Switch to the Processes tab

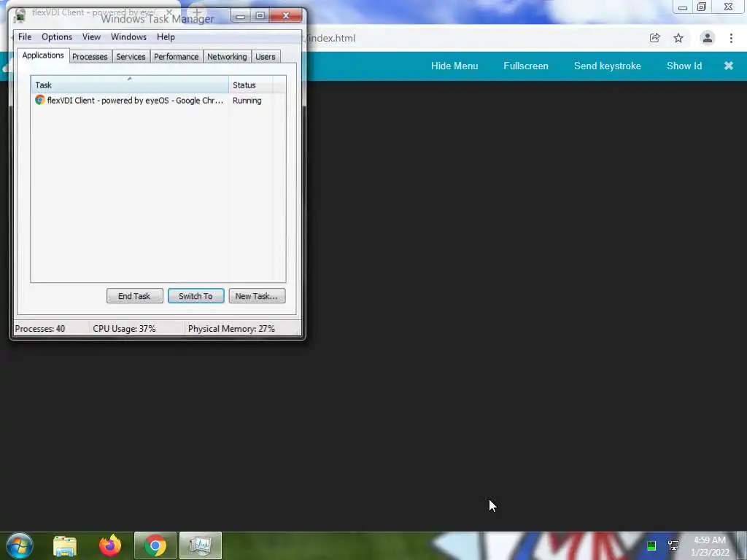click(90, 57)
